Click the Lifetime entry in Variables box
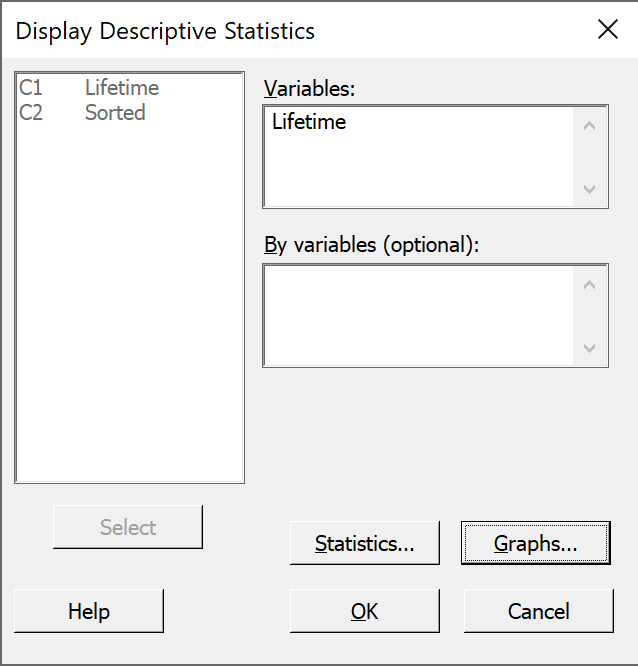Screen dimensions: 638x666 click(x=309, y=122)
